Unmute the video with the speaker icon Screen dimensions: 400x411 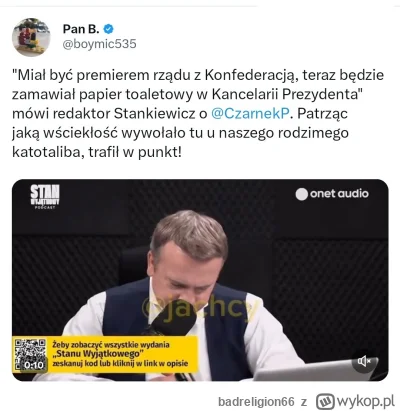[364, 361]
